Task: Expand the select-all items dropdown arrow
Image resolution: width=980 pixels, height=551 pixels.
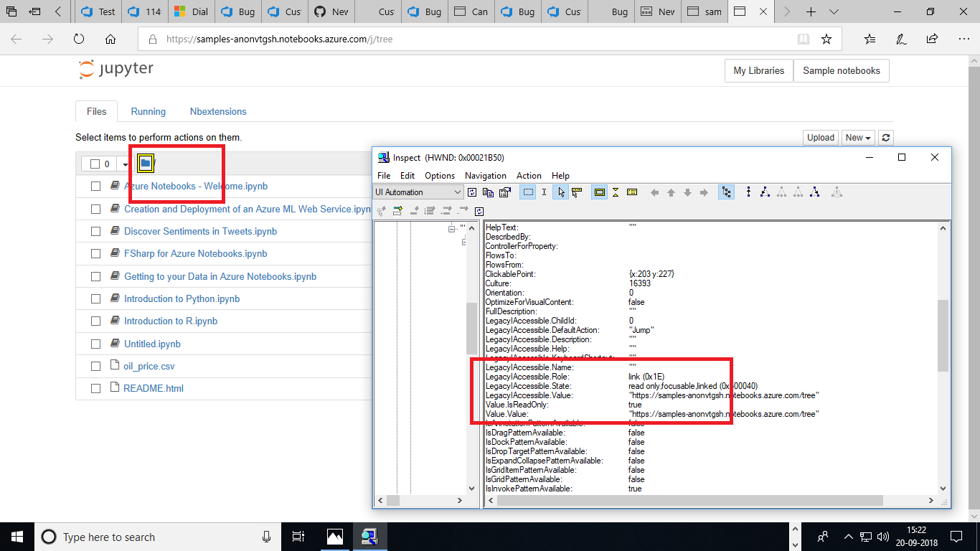Action: tap(126, 164)
